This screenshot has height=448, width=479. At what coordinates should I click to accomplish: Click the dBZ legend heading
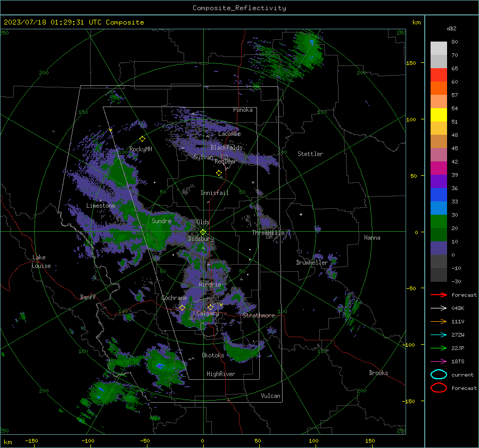[451, 28]
